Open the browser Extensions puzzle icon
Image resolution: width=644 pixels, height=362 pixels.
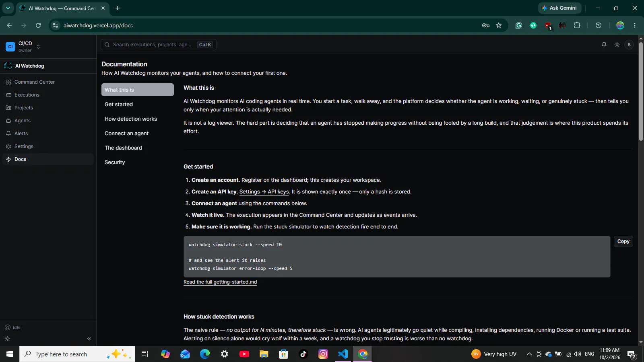(x=577, y=25)
